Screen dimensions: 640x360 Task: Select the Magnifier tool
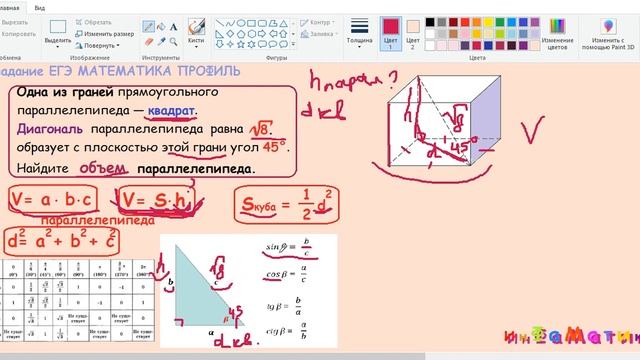click(173, 42)
